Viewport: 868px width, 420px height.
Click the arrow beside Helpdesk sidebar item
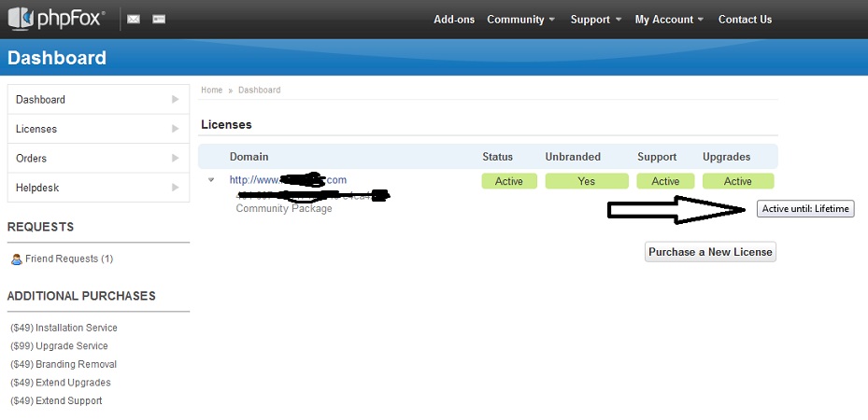tap(176, 188)
